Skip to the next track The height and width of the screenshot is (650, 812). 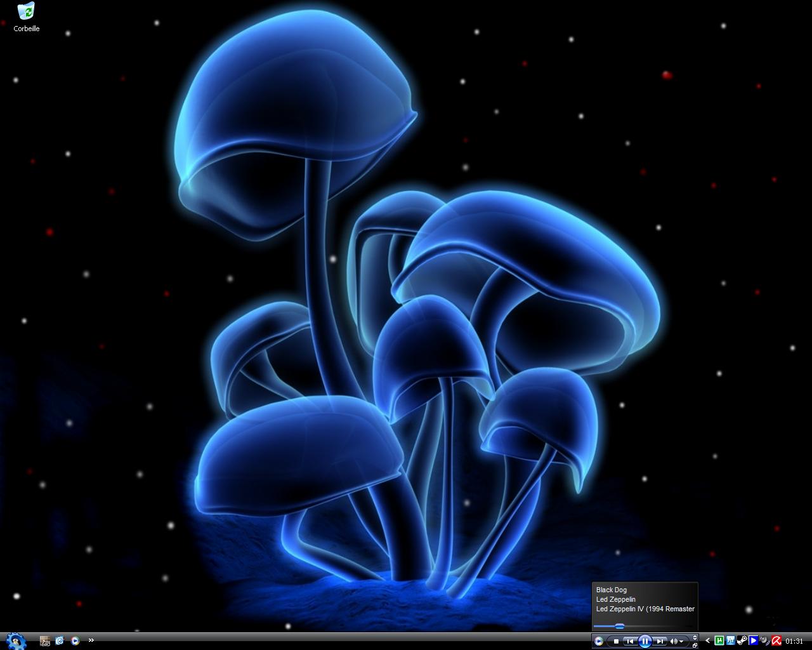(x=660, y=641)
